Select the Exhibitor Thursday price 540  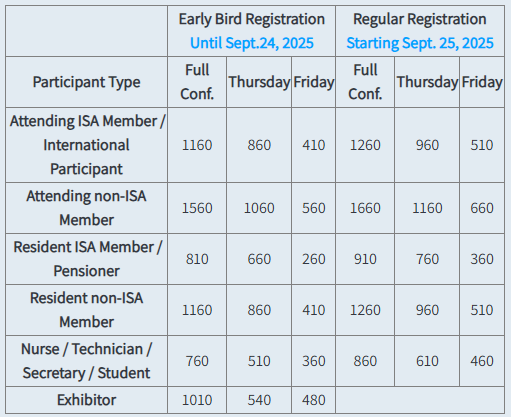pos(259,400)
